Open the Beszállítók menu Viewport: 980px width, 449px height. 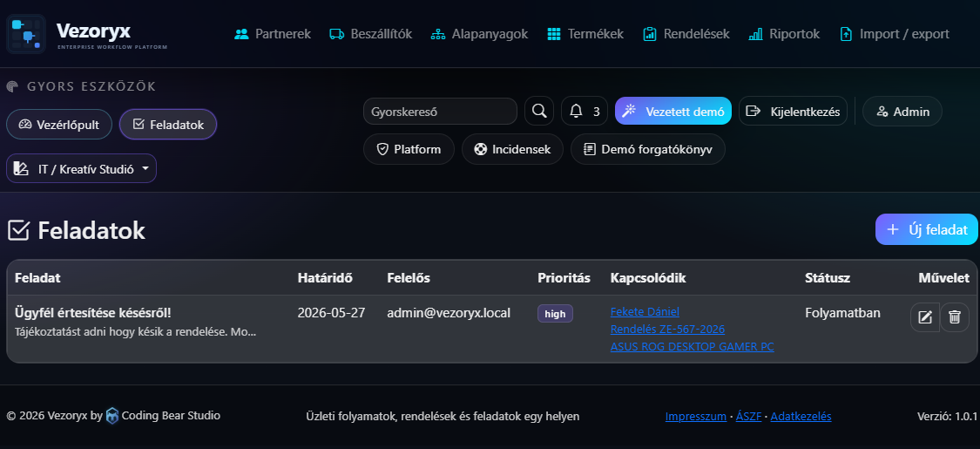pos(370,34)
